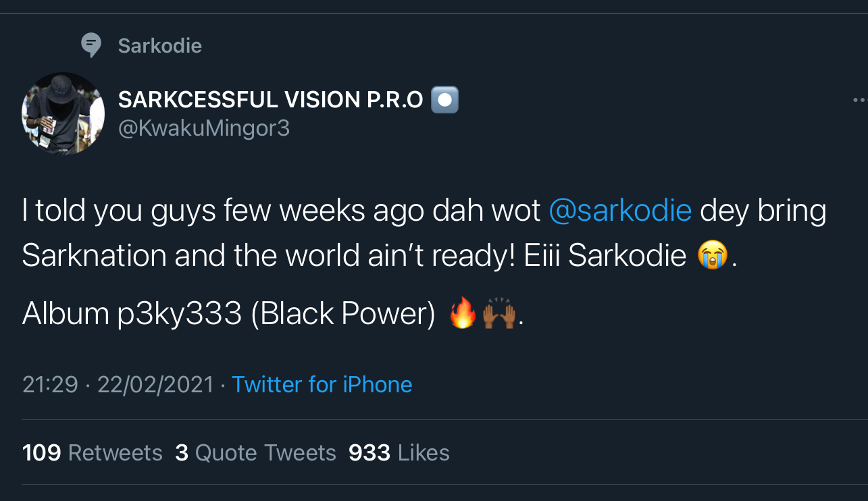868x501 pixels.
Task: View the 109 Retweets list
Action: tap(93, 452)
